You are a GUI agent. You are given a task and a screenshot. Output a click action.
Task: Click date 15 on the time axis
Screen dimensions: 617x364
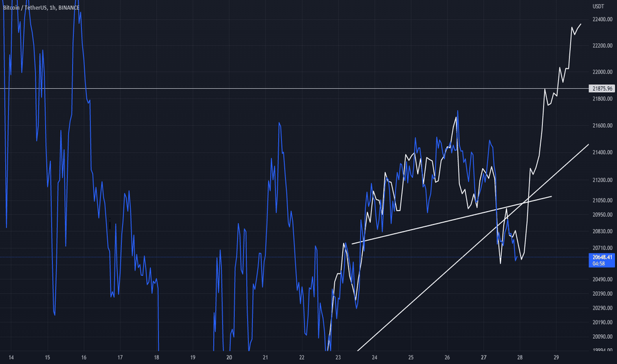[x=47, y=357]
